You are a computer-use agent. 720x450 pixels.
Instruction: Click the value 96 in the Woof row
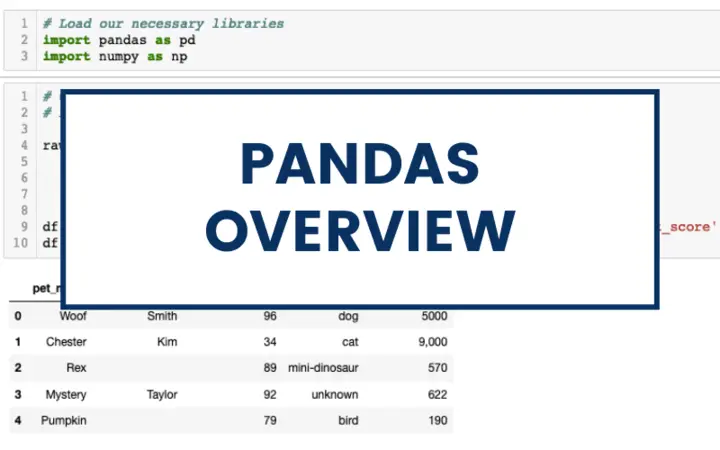coord(270,316)
